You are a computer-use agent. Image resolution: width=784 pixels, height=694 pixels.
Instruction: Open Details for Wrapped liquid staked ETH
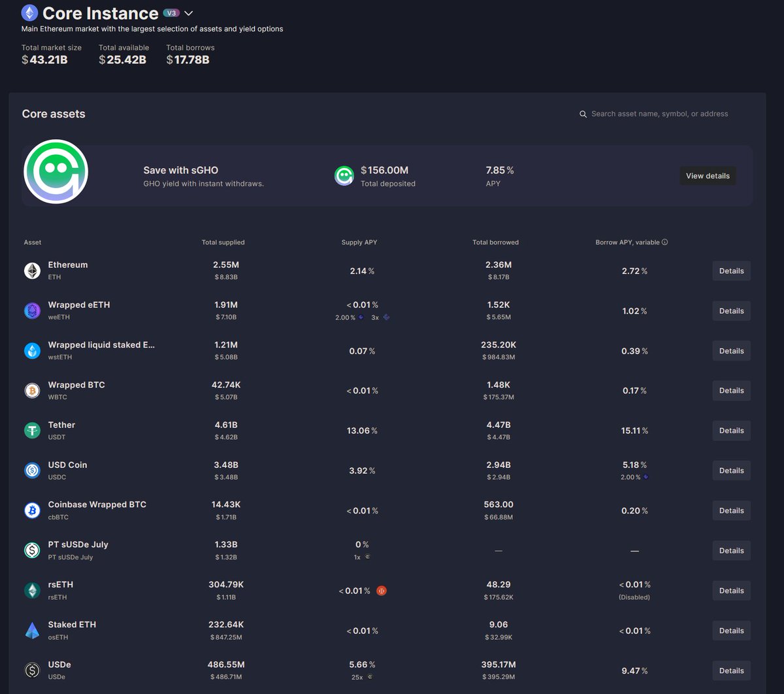coord(731,351)
